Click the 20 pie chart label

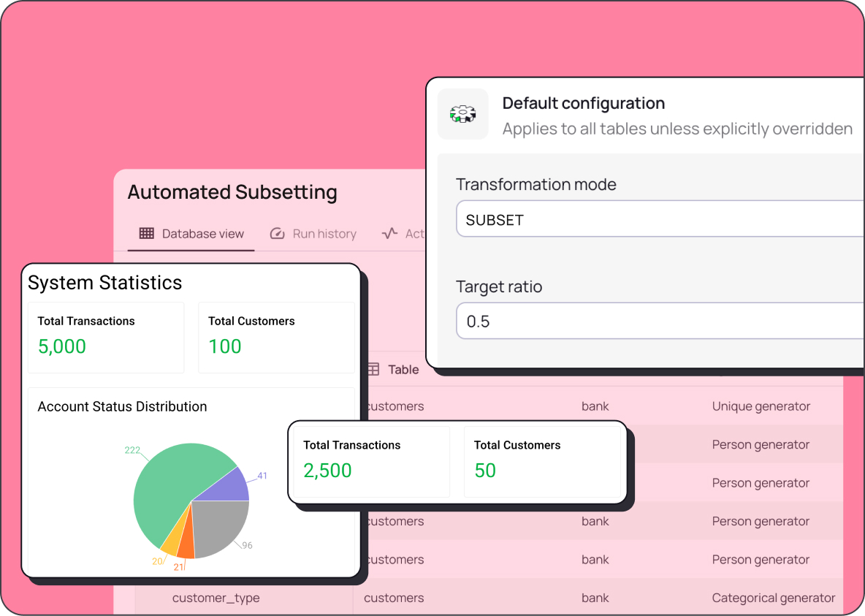tap(157, 561)
